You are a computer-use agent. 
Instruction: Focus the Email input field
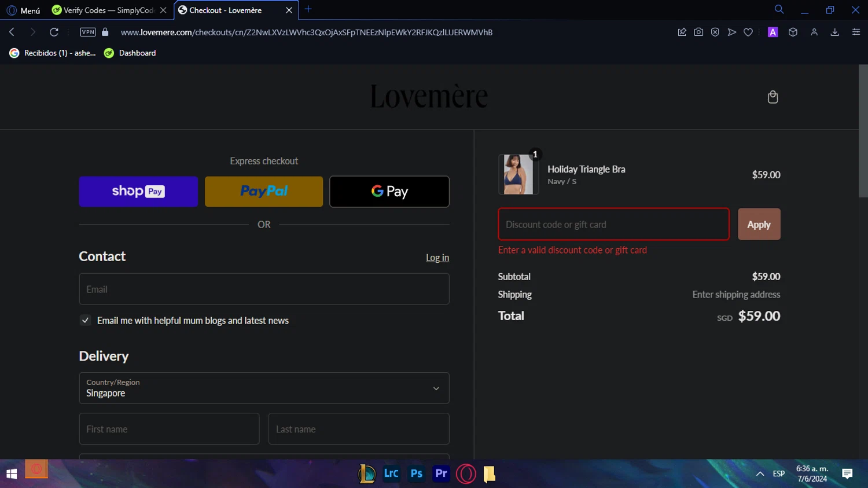[x=264, y=289]
